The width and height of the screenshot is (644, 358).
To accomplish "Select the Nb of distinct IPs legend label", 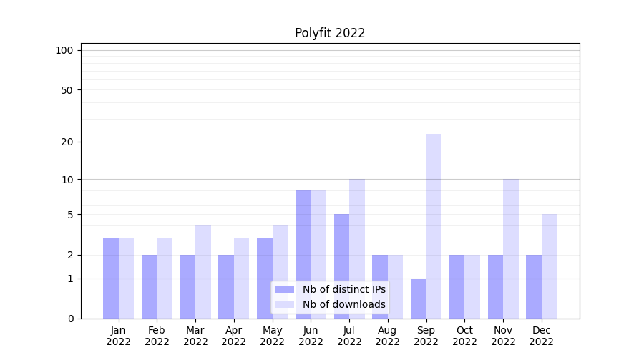I will pos(343,289).
